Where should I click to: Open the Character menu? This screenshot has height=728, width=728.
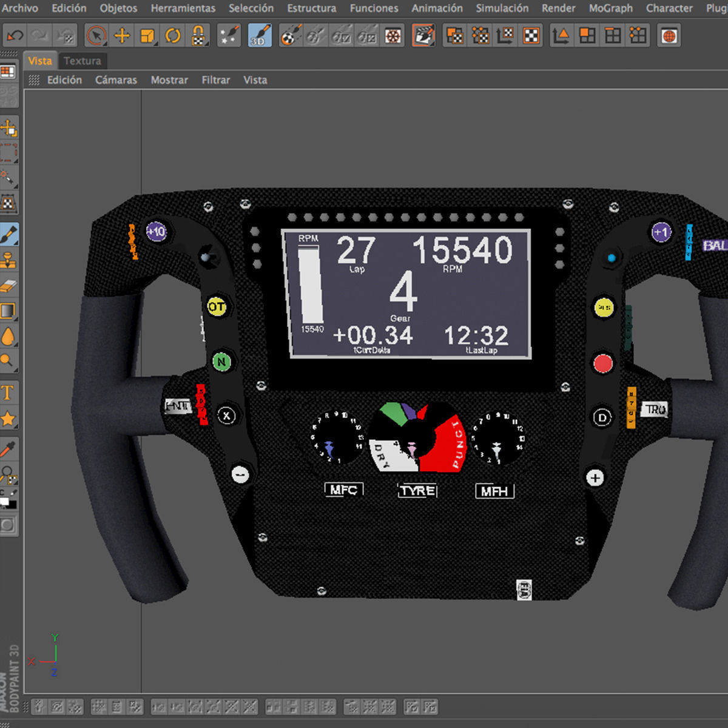coord(669,8)
